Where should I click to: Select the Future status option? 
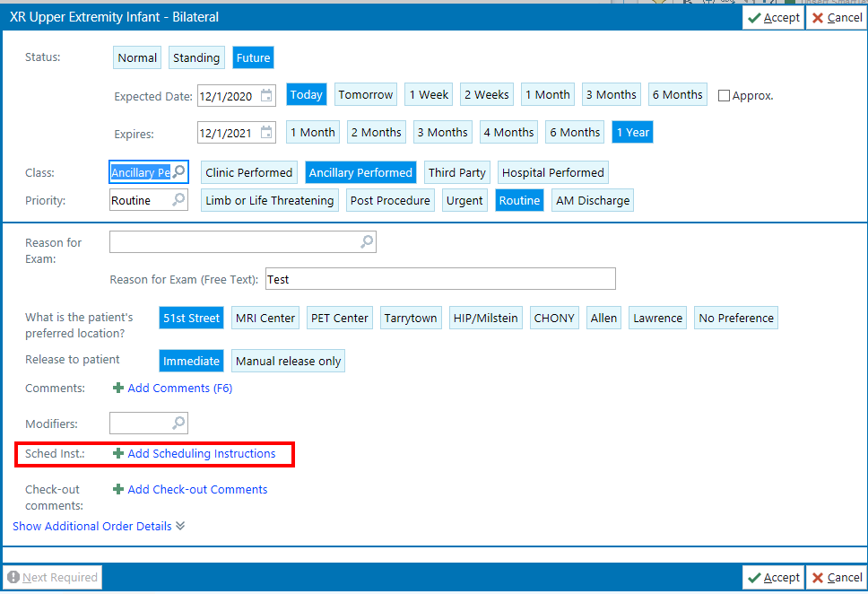(x=253, y=57)
